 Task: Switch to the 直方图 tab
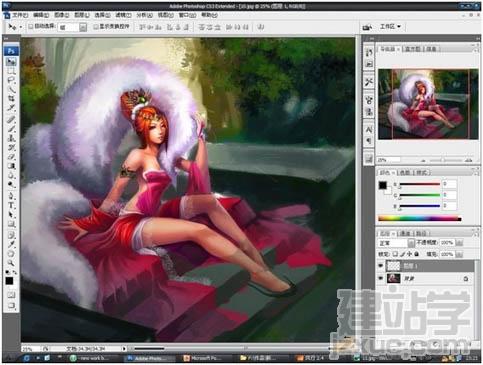[x=413, y=49]
